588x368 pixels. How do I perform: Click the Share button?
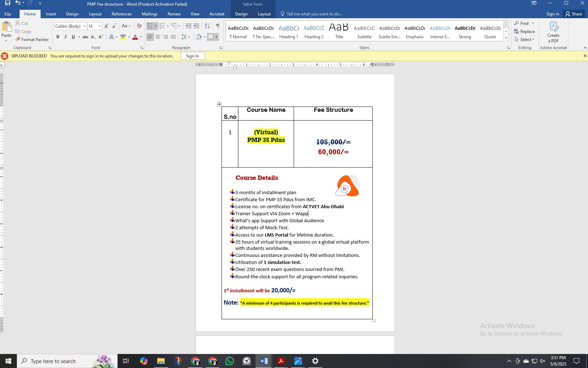coord(574,14)
